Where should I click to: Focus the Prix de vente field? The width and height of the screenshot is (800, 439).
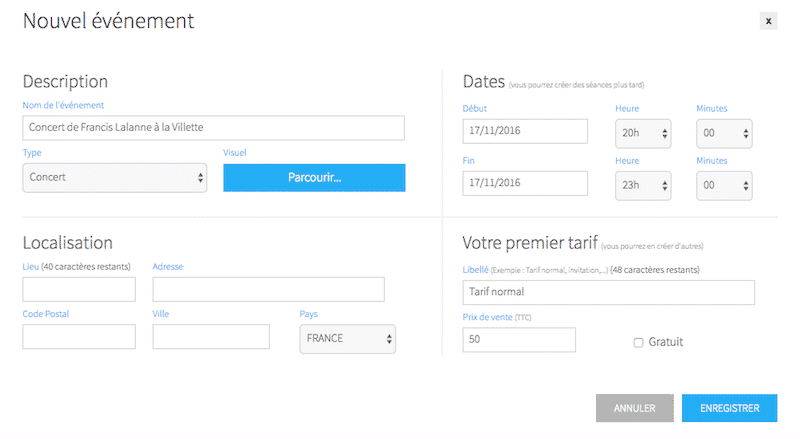pyautogui.click(x=519, y=340)
